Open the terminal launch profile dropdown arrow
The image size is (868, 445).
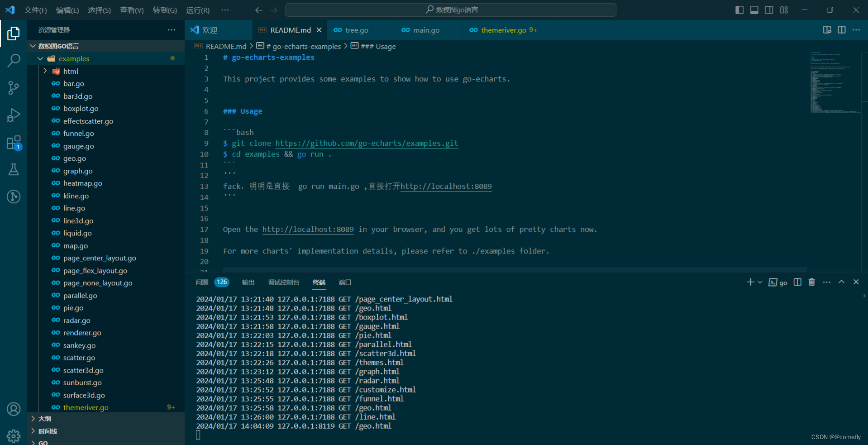[760, 282]
